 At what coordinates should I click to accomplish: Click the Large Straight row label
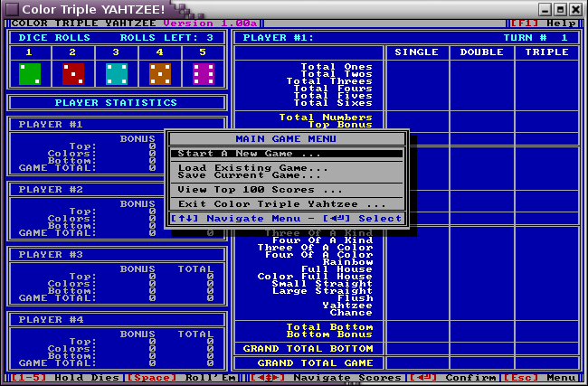click(x=323, y=291)
